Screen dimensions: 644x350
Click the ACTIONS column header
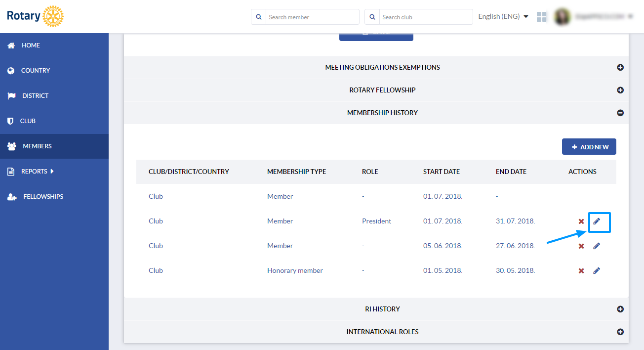tap(583, 172)
